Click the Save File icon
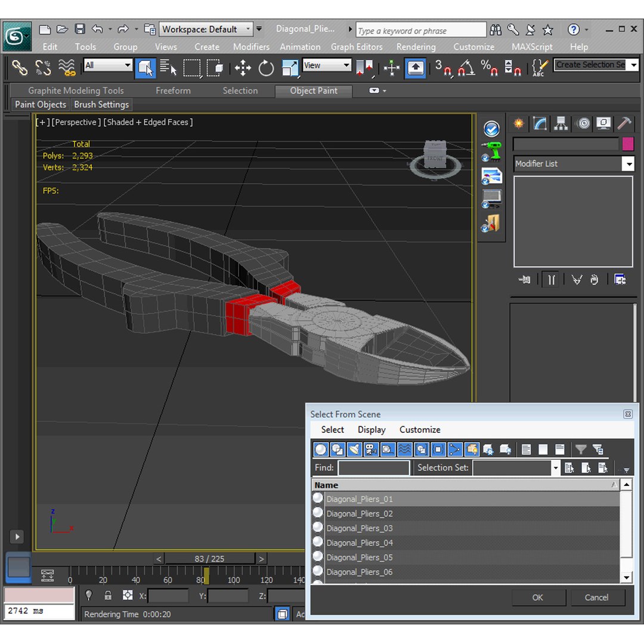 80,29
